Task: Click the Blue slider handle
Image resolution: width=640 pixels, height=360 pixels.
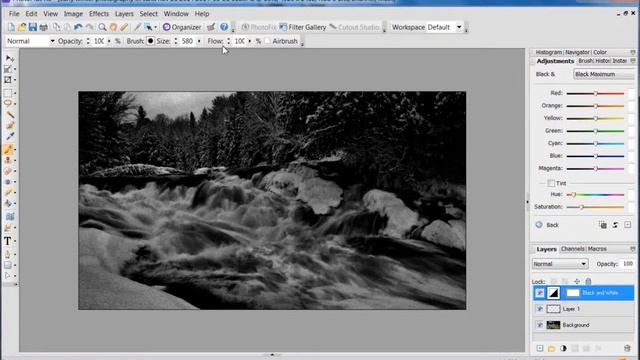Action: click(596, 156)
